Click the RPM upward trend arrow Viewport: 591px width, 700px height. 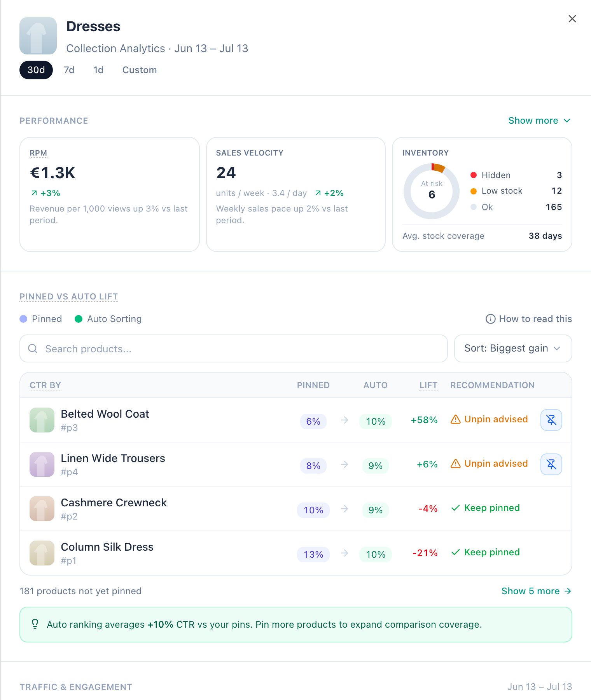34,193
